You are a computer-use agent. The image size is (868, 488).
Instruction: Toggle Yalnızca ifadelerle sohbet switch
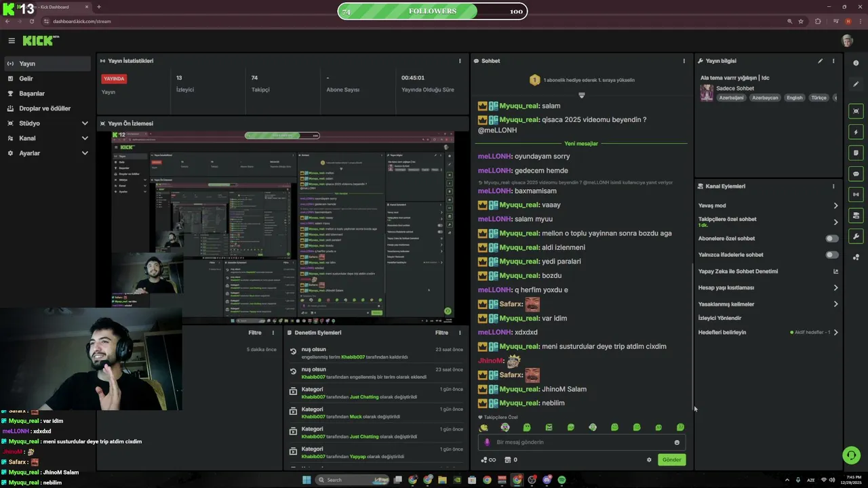[832, 255]
